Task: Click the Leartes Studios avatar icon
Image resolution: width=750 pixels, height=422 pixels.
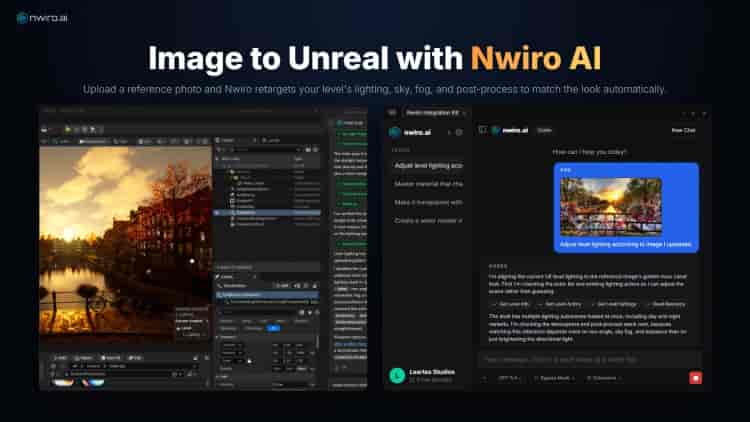Action: [x=397, y=376]
